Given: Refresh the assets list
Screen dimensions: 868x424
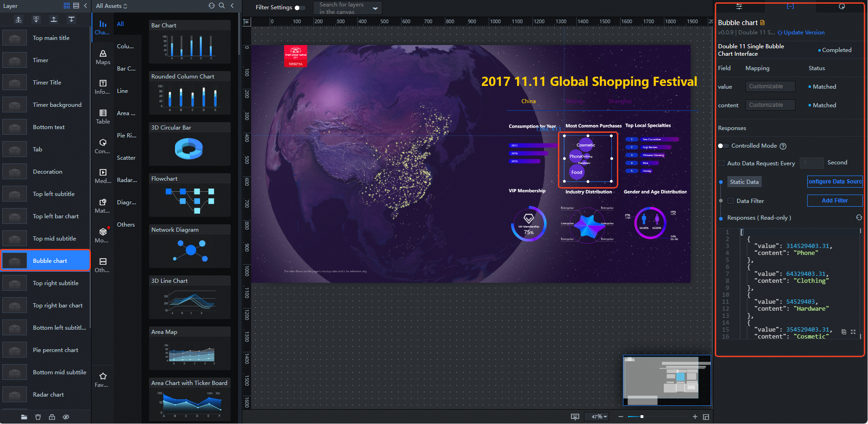Looking at the screenshot, I should 212,6.
